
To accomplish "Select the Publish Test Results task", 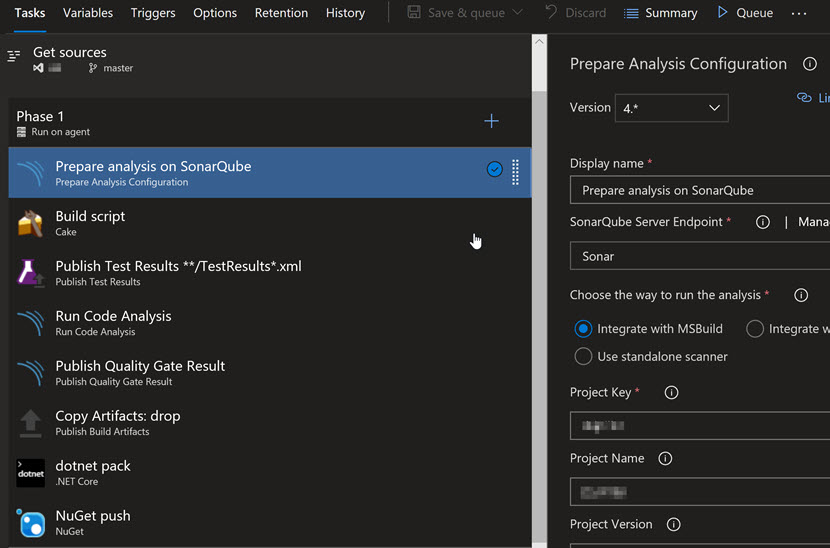I will (x=269, y=273).
